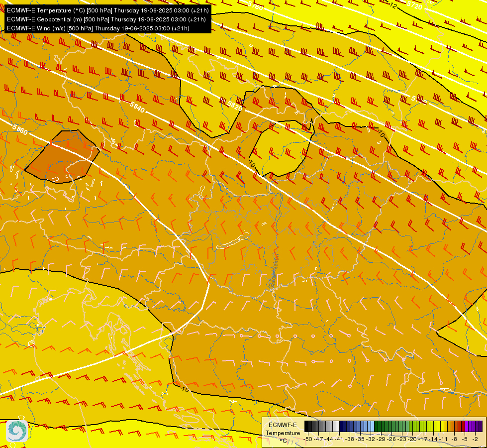Click the -12 temperature isotherm label
The image size is (487, 448).
coord(392,4)
